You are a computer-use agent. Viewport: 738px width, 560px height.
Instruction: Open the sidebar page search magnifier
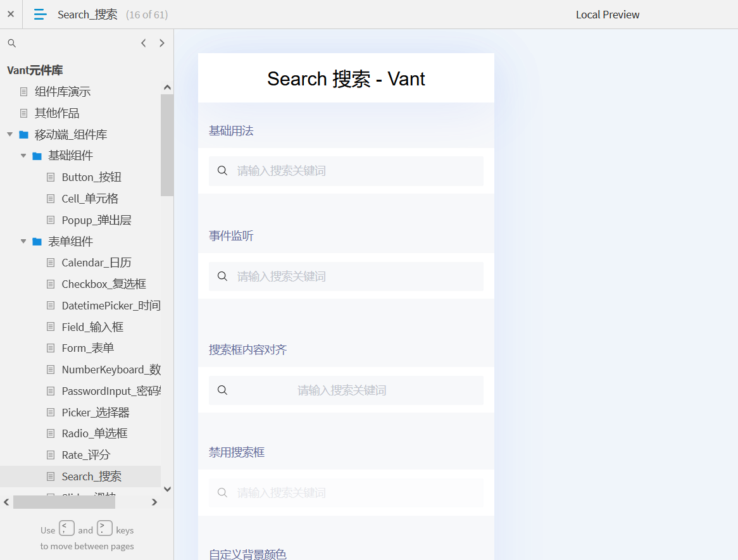pyautogui.click(x=12, y=43)
